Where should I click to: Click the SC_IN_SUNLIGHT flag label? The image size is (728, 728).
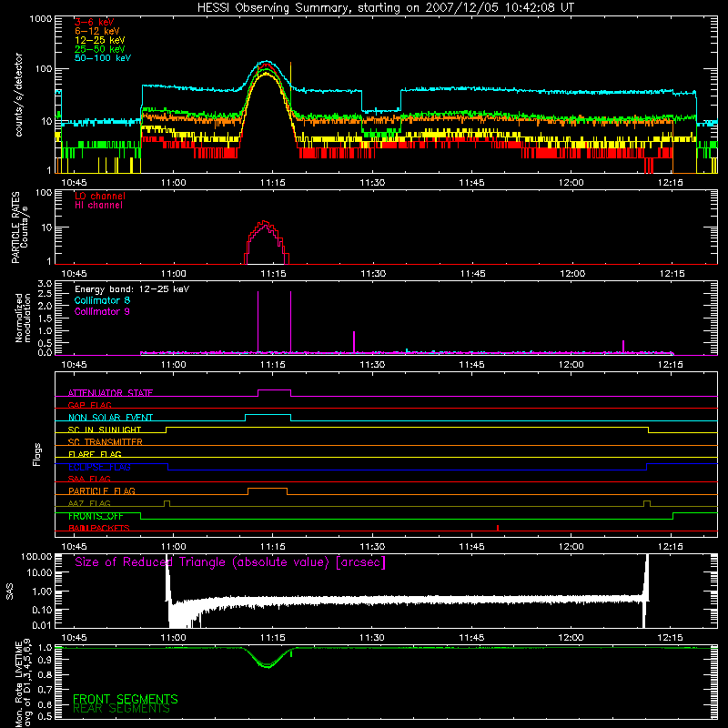point(105,430)
